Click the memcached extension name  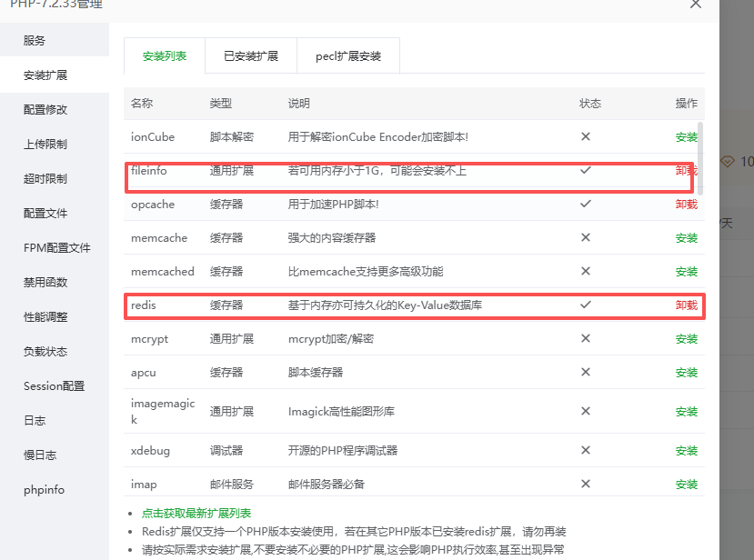[163, 272]
